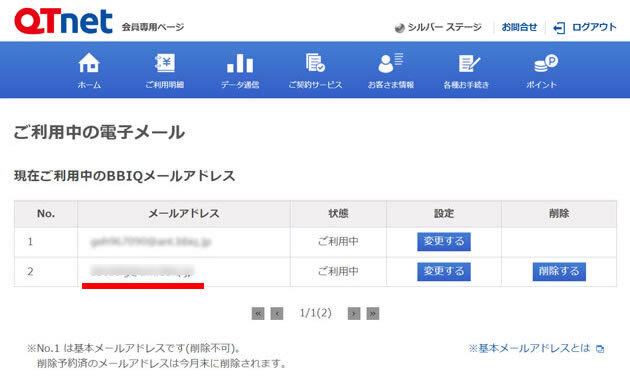Open the お問合せ link
This screenshot has height=381, width=630.
(x=519, y=27)
